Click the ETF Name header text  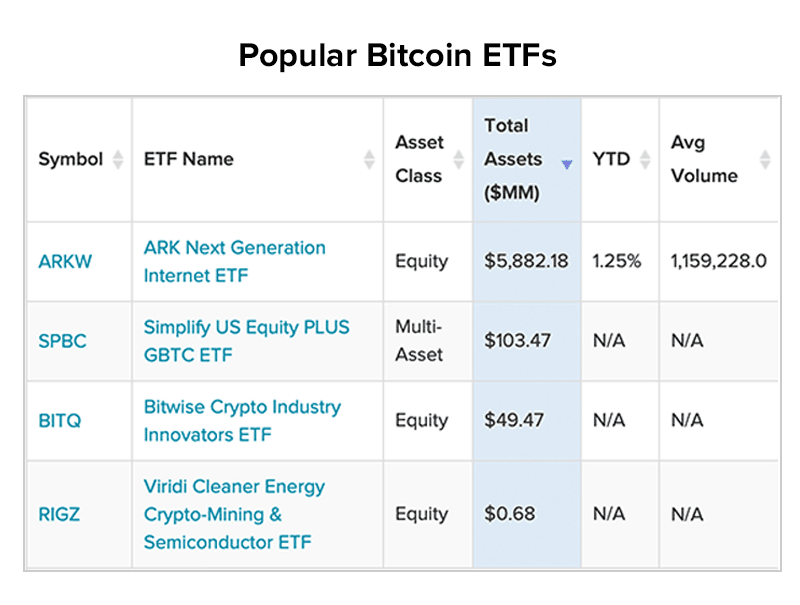pyautogui.click(x=189, y=159)
